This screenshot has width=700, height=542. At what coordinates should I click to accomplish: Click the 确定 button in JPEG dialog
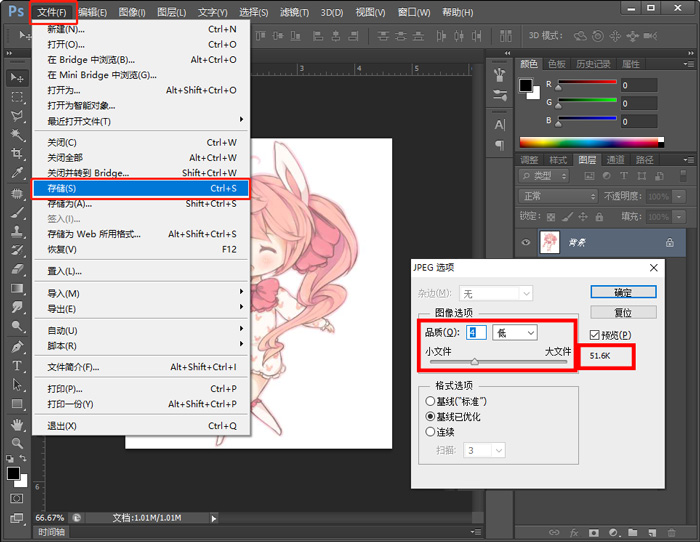pos(623,292)
